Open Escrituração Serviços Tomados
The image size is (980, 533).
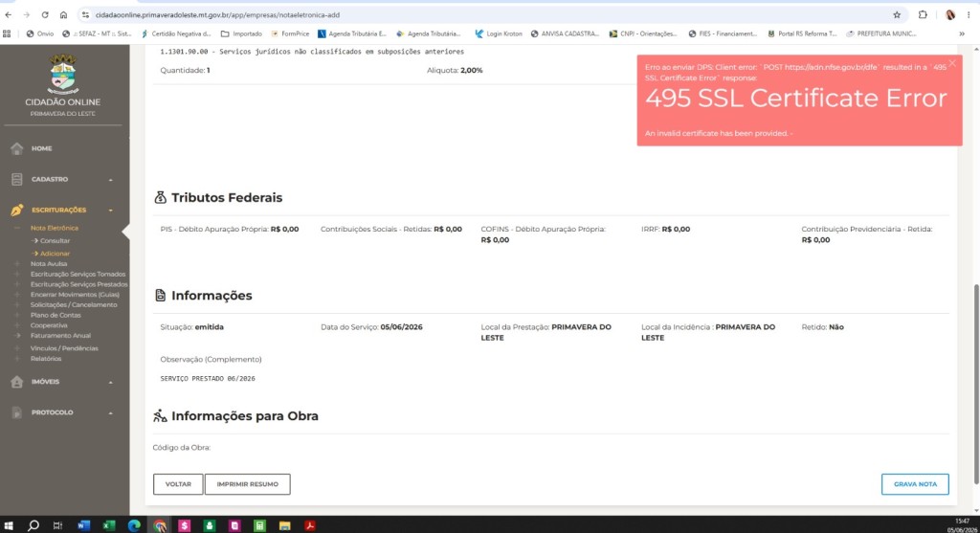[x=78, y=274]
